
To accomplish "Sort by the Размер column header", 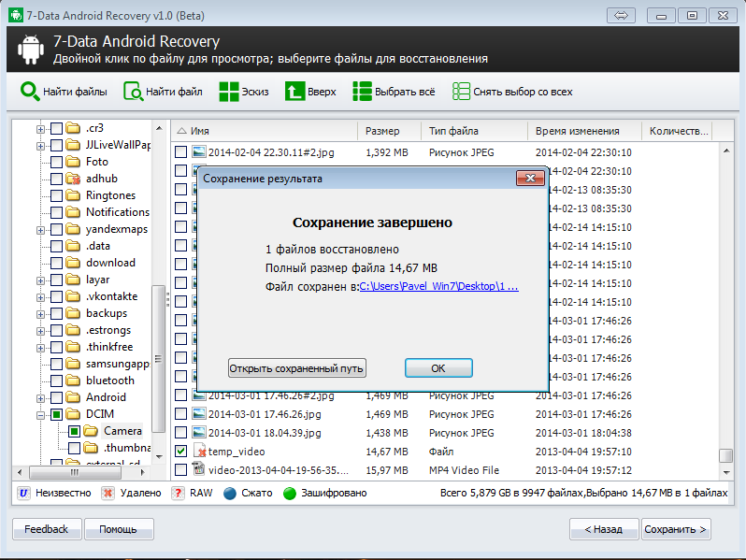I will pos(389,131).
